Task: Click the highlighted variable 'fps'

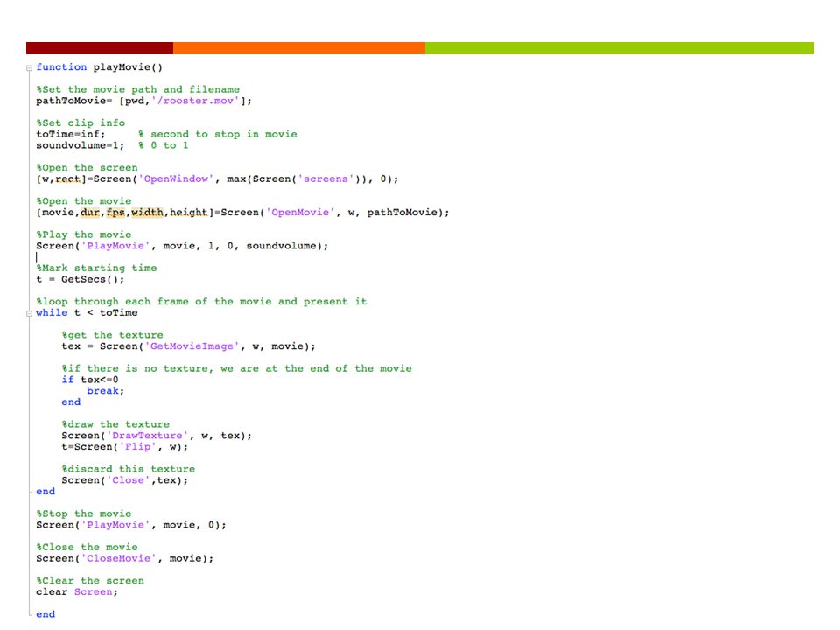Action: coord(115,213)
